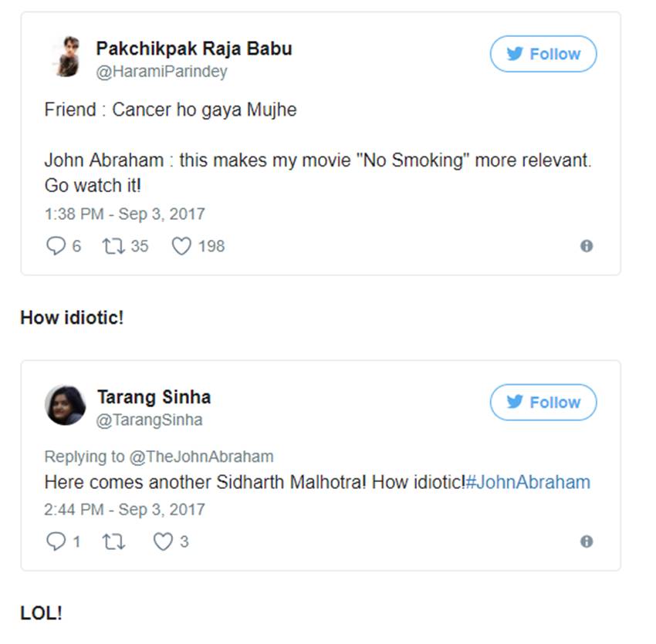Image resolution: width=656 pixels, height=644 pixels.
Task: Like the tweet with 198 likes
Action: (181, 246)
